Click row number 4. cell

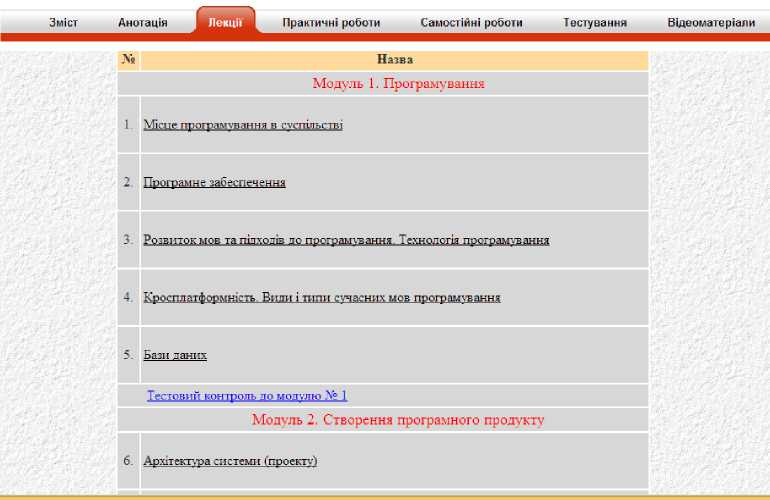click(128, 297)
